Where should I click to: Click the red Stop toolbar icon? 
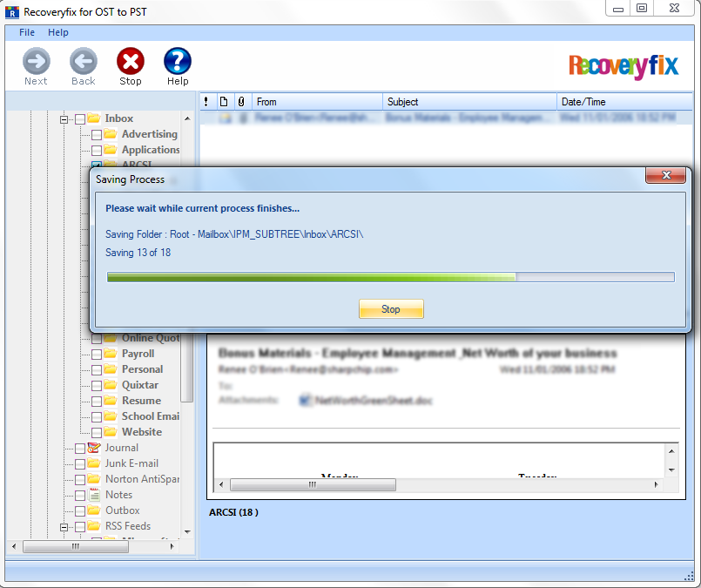pyautogui.click(x=131, y=61)
